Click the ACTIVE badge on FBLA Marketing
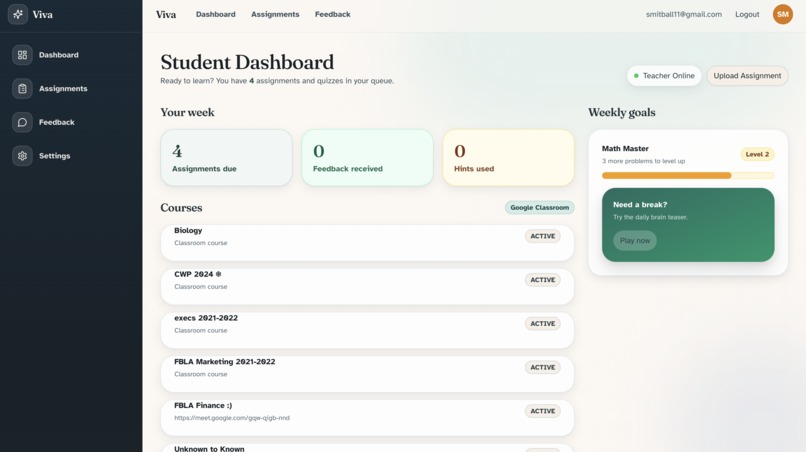Image resolution: width=806 pixels, height=452 pixels. click(542, 367)
